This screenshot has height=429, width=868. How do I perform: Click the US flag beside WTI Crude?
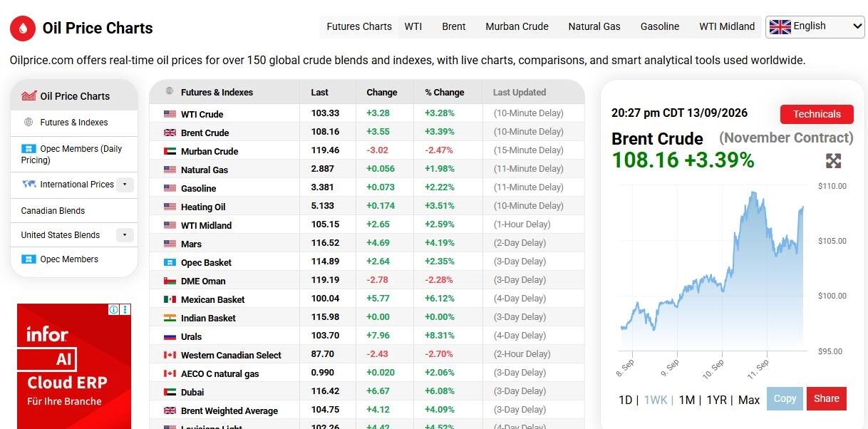tap(170, 114)
